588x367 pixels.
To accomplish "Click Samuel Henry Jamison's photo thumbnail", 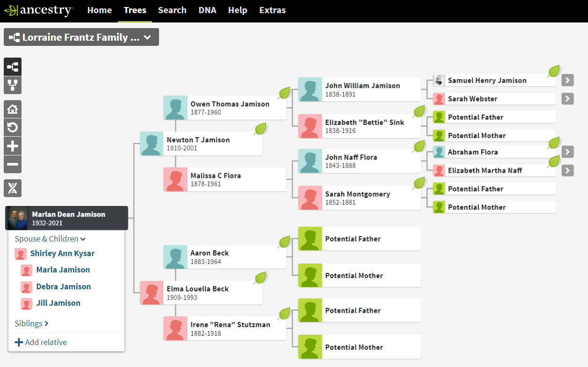I will [439, 81].
